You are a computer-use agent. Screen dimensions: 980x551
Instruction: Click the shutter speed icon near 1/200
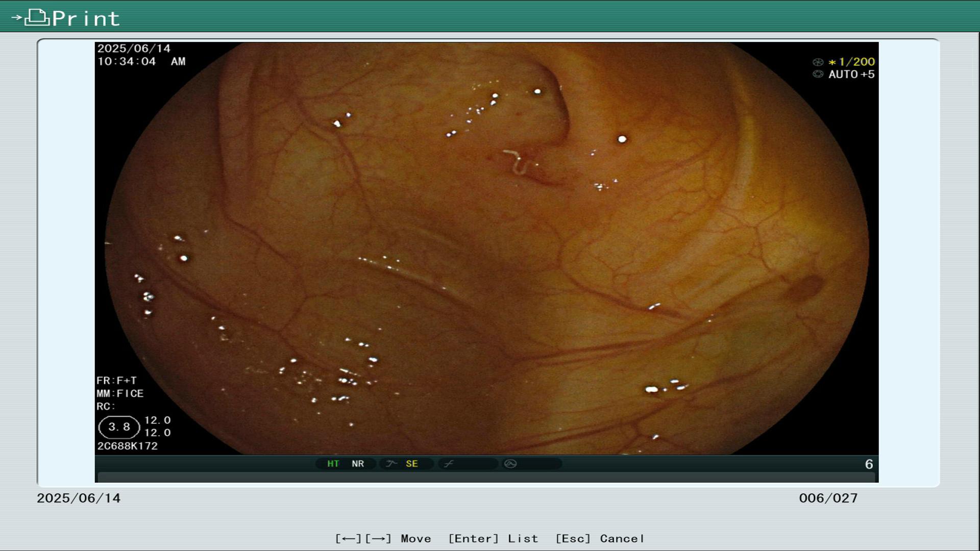click(818, 62)
